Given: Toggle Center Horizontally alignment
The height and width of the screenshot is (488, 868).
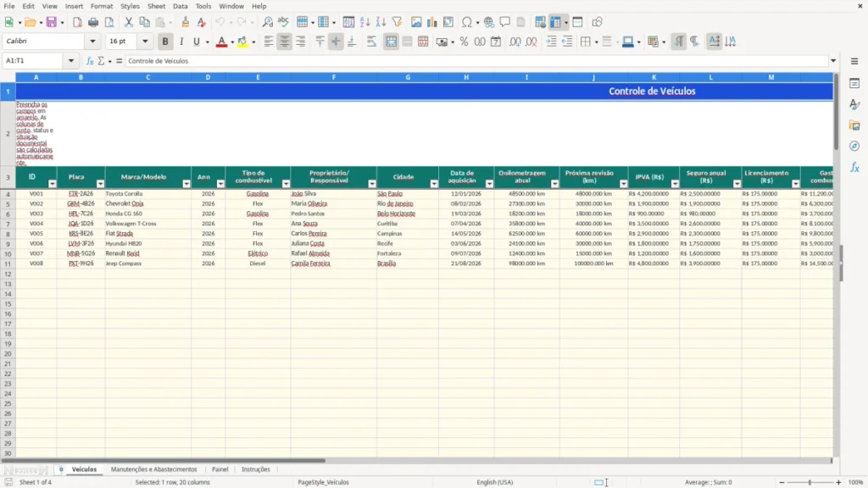Looking at the screenshot, I should coord(285,42).
